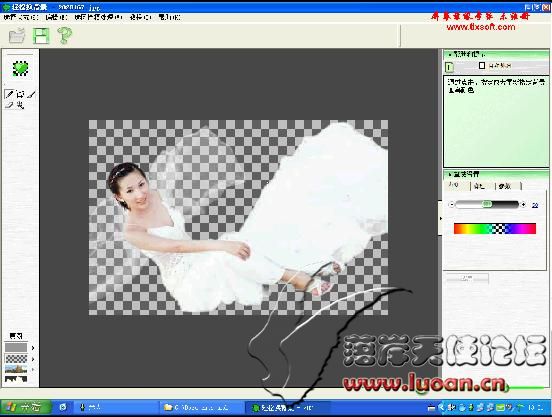The image size is (552, 417).
Task: Click the small button below the color panel
Action: 467,278
